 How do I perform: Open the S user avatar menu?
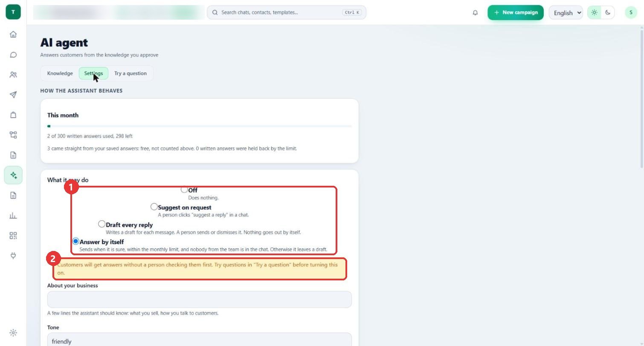631,12
